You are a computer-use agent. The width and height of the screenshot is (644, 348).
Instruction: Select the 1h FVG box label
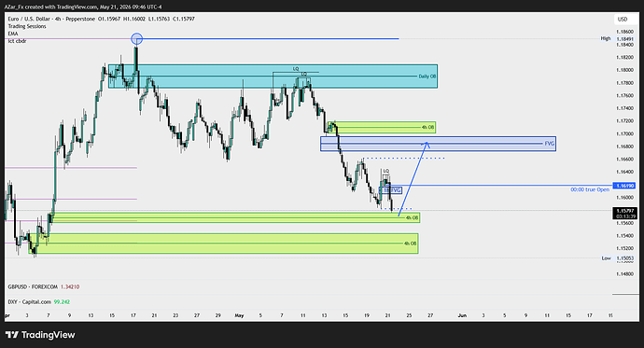[x=391, y=190]
